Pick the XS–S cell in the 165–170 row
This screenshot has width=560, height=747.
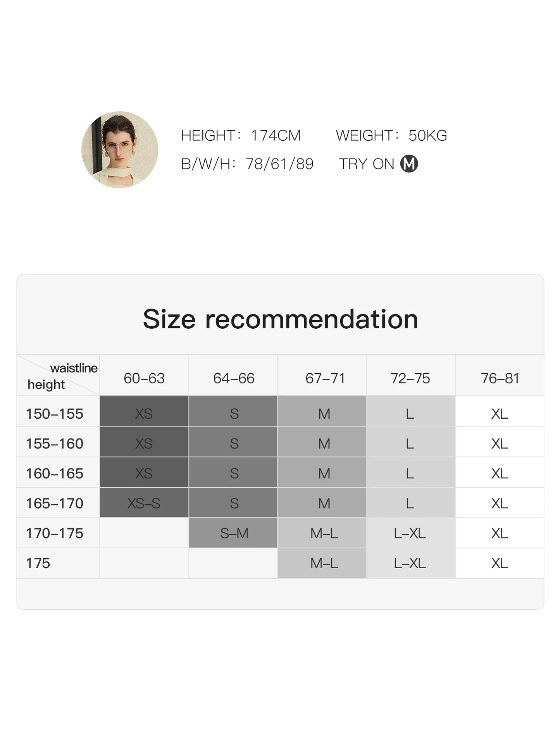144,503
